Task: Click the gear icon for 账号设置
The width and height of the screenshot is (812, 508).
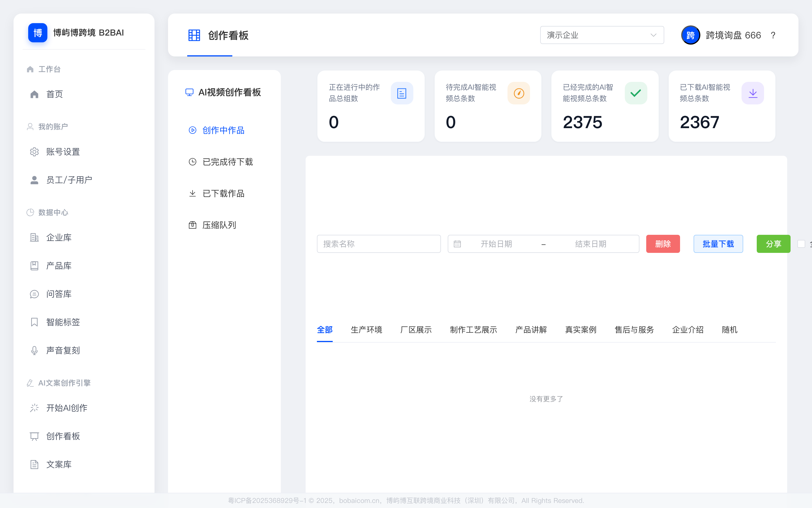Action: [34, 152]
